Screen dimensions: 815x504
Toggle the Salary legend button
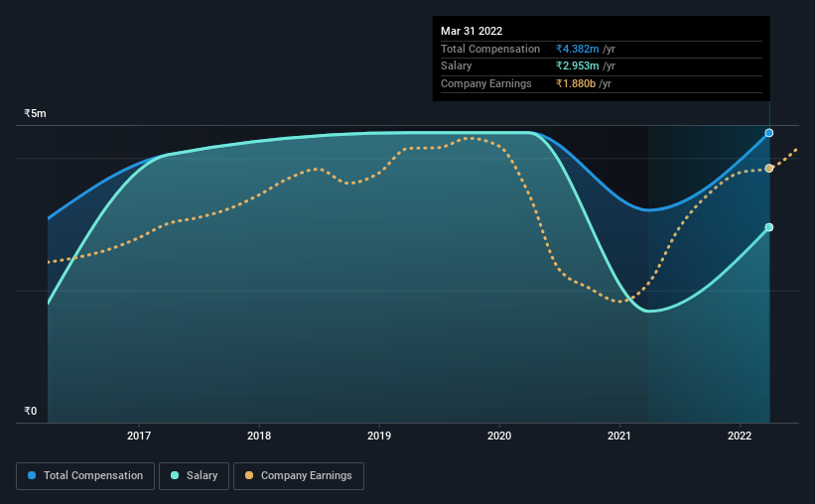(x=194, y=476)
